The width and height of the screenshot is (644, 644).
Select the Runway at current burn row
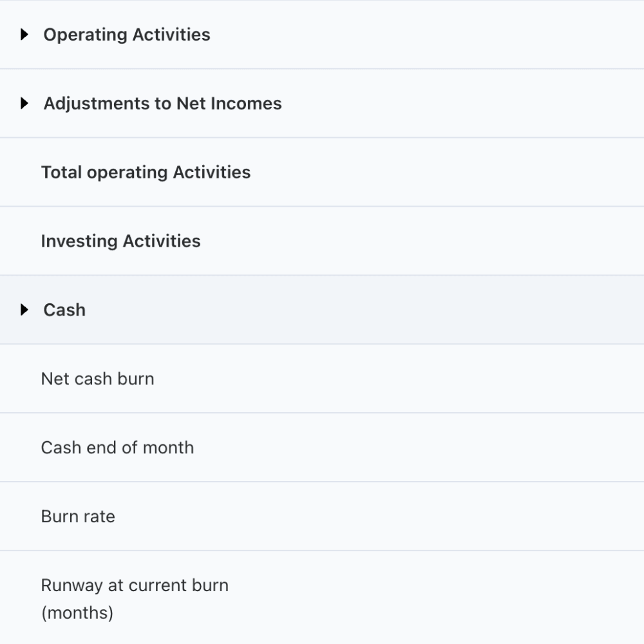[135, 585]
